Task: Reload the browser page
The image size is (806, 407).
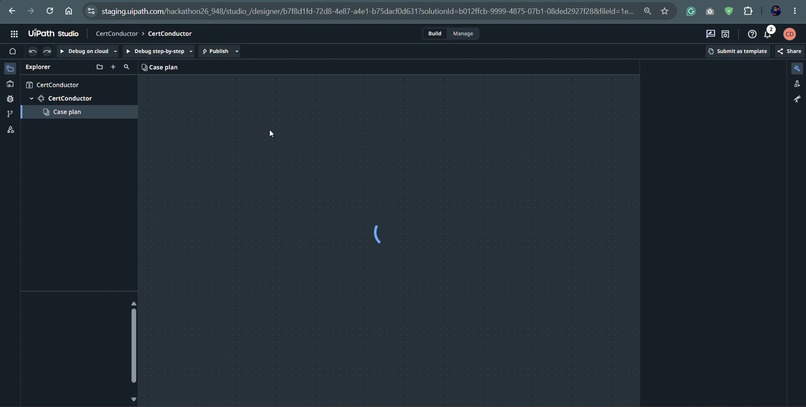Action: coord(49,11)
